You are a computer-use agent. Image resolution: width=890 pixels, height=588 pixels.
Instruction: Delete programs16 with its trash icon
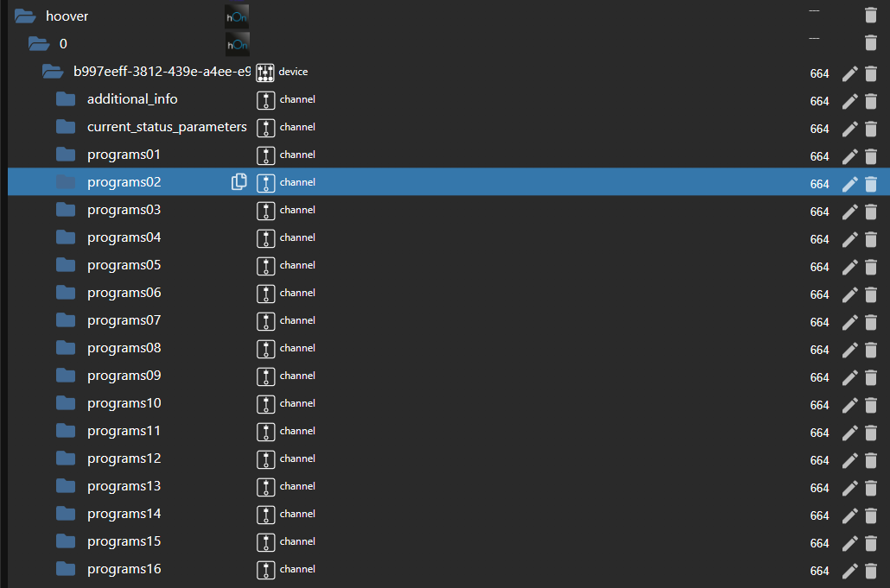click(x=870, y=571)
